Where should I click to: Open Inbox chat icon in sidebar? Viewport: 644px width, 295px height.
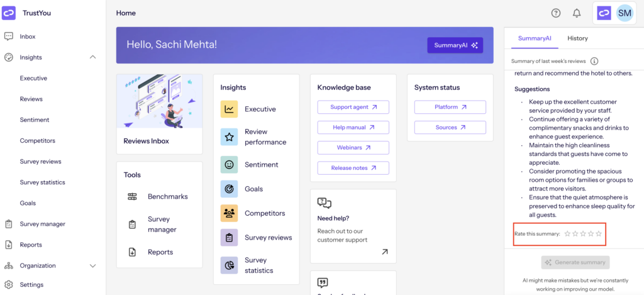[9, 36]
